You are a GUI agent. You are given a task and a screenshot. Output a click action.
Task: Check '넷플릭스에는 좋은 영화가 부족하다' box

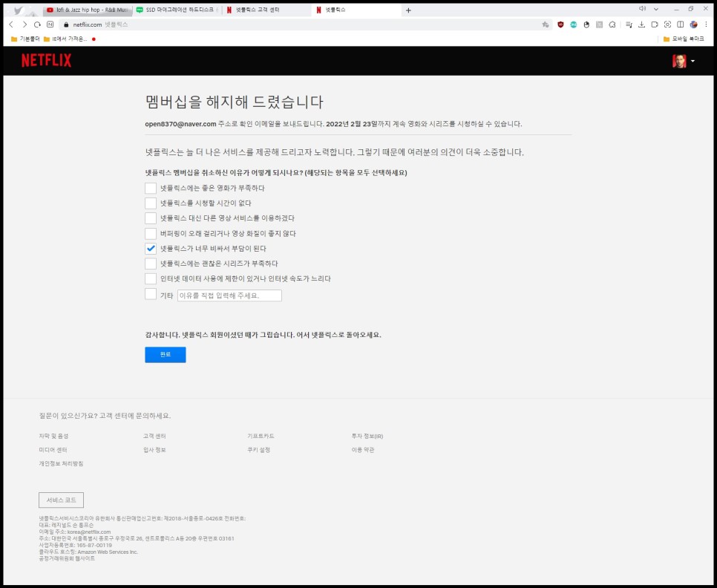(151, 188)
